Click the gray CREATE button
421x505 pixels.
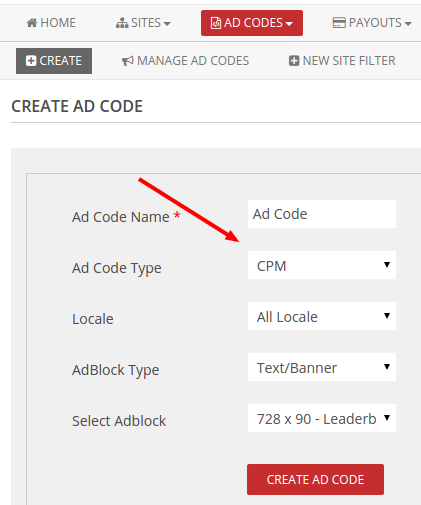[54, 61]
